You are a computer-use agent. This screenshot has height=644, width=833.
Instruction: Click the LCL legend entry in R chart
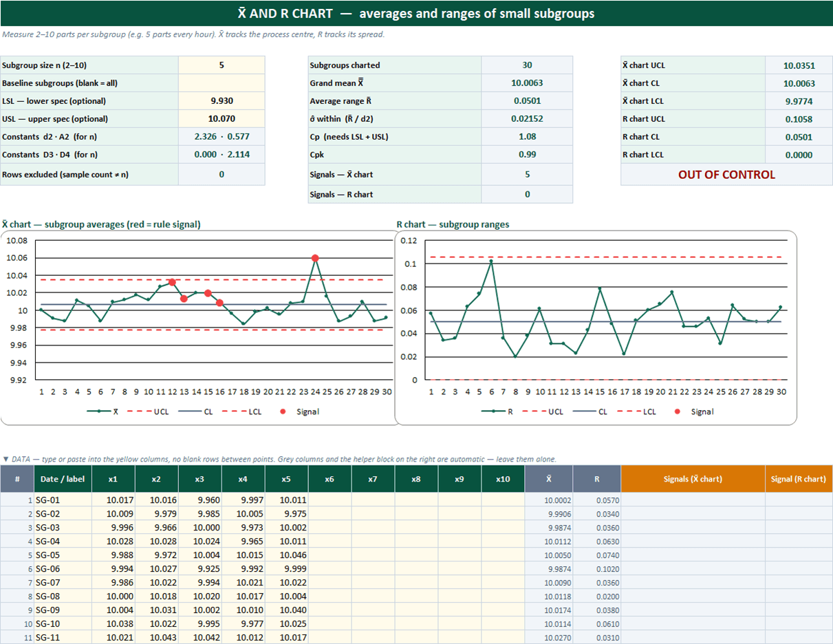[637, 411]
